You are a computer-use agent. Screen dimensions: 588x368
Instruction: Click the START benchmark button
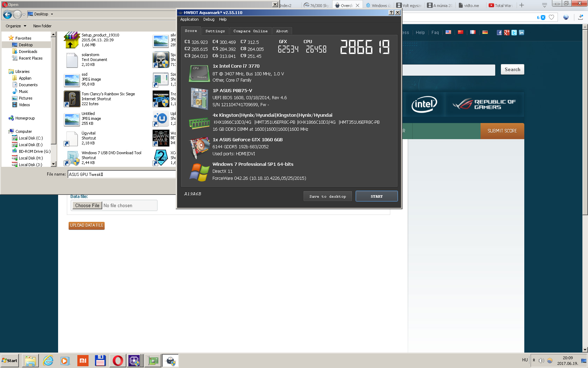click(377, 196)
